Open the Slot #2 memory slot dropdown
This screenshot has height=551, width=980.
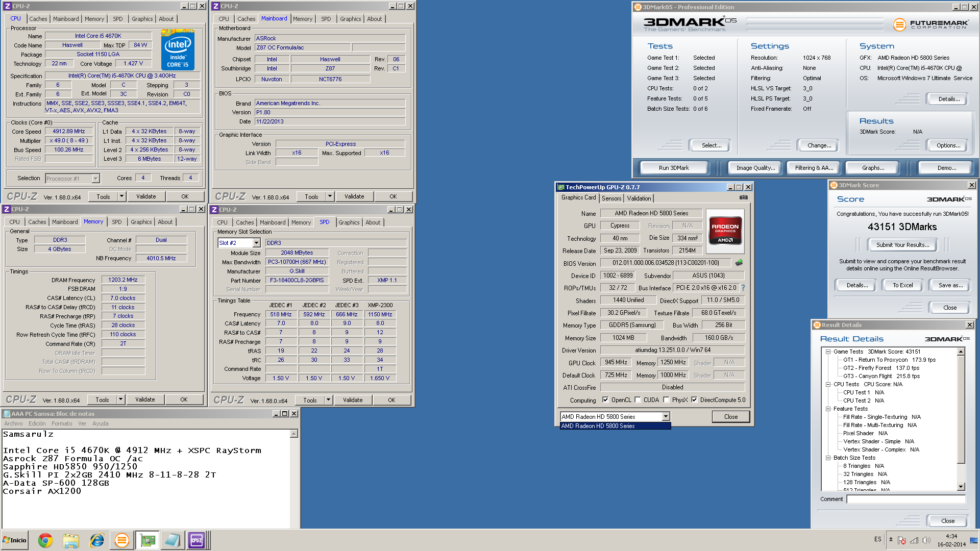tap(257, 243)
